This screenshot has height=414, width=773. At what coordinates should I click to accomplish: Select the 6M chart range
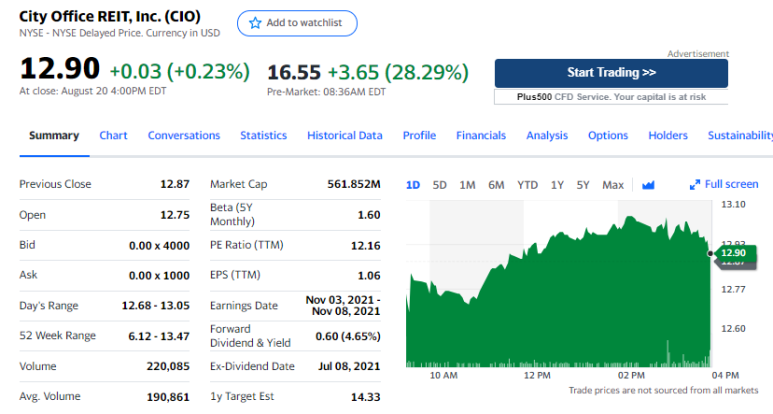point(496,185)
